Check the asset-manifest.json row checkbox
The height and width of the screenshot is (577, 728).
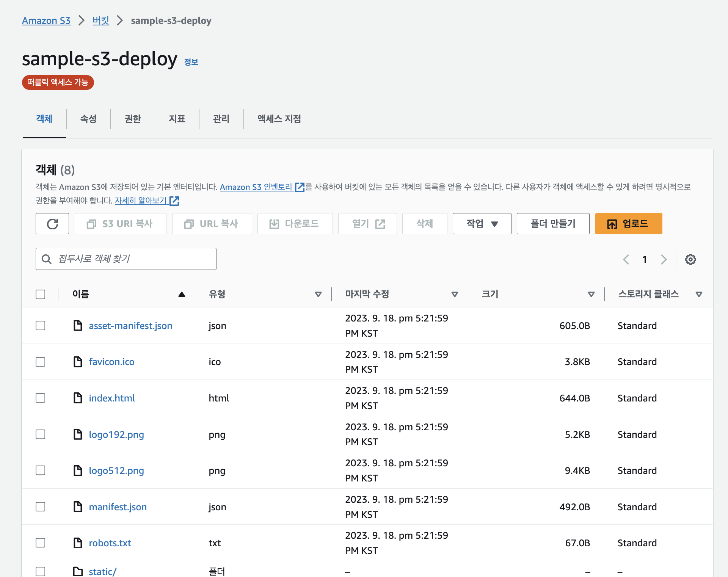[41, 326]
